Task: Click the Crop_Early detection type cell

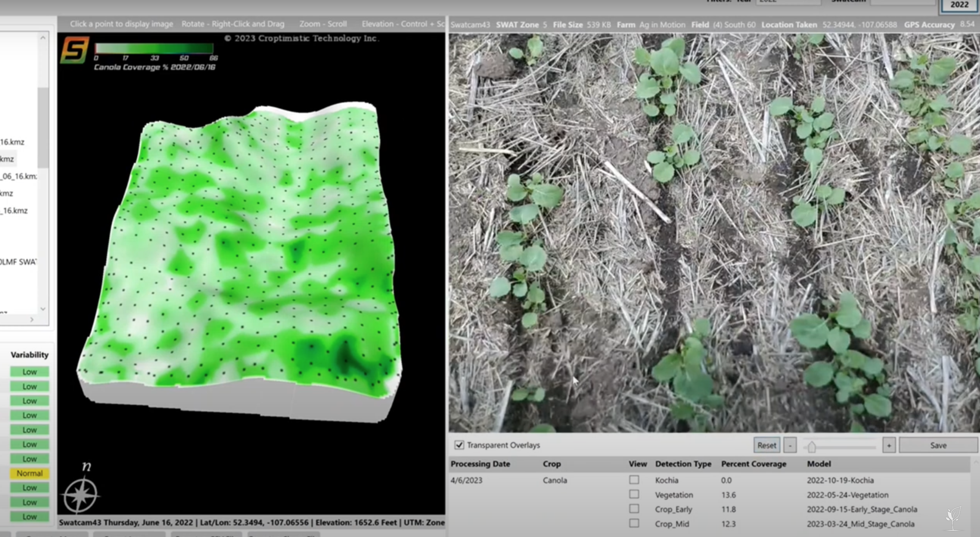Action: click(673, 509)
